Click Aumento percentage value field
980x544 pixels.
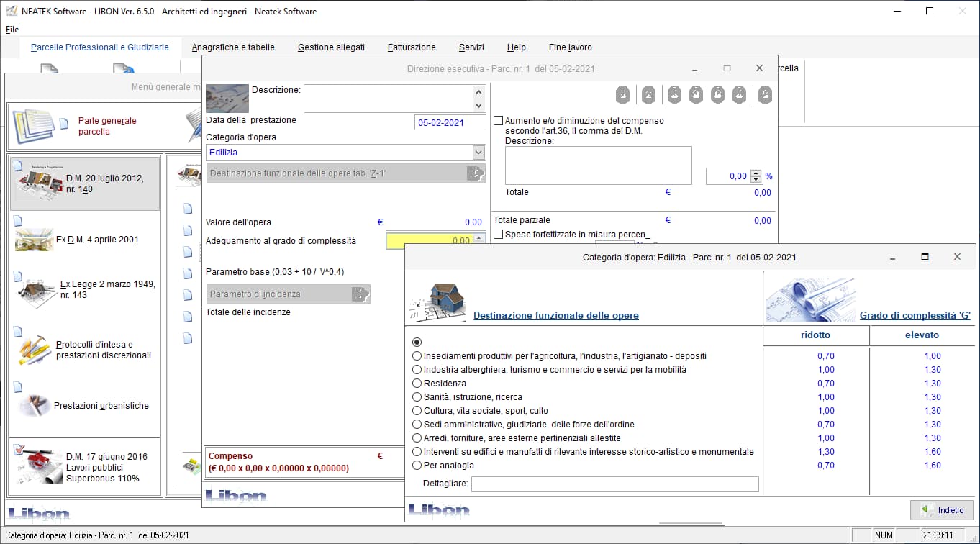pos(727,176)
